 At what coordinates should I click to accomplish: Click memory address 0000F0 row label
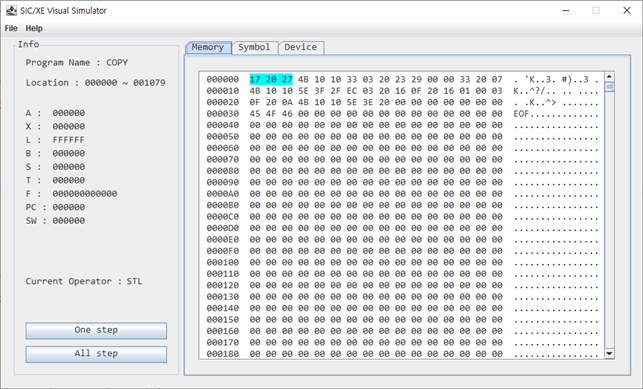[223, 251]
